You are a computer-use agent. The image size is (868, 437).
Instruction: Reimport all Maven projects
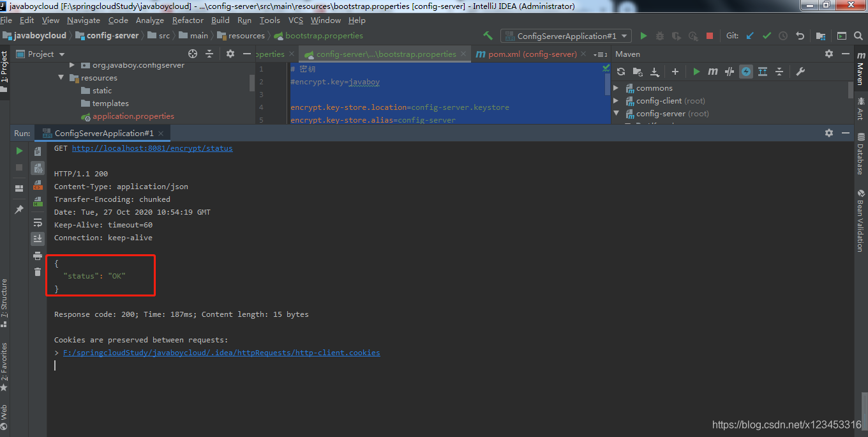pyautogui.click(x=621, y=72)
